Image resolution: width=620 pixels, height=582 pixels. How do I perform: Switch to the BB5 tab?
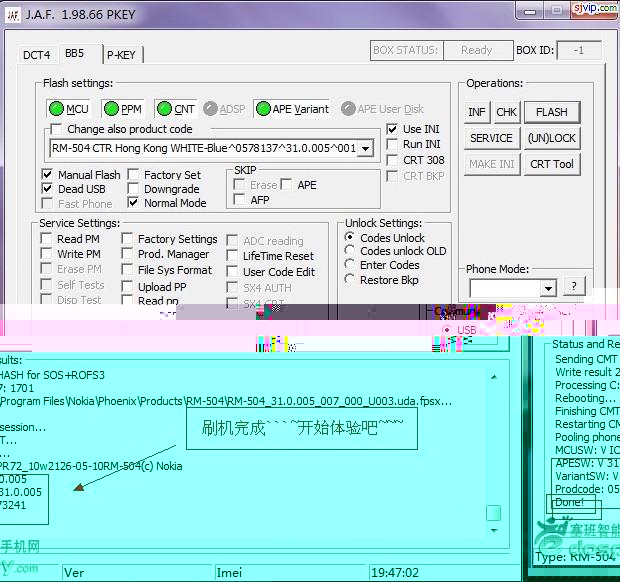(x=75, y=53)
